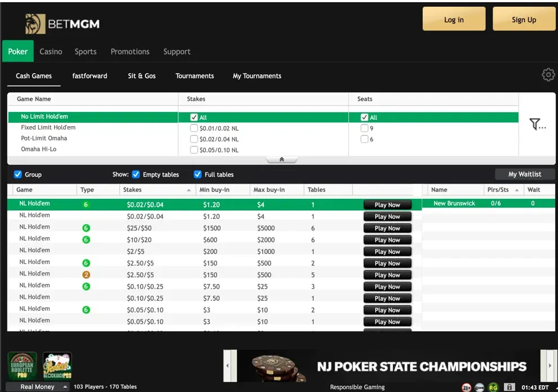Click the 21+ age restriction icon
Viewport: 558px width, 392px height.
pyautogui.click(x=466, y=387)
